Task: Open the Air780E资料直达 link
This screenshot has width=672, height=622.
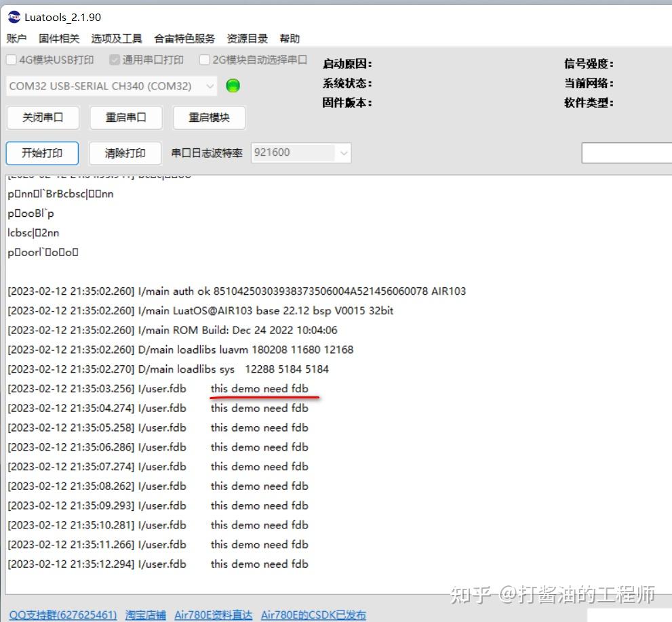Action: pos(214,615)
